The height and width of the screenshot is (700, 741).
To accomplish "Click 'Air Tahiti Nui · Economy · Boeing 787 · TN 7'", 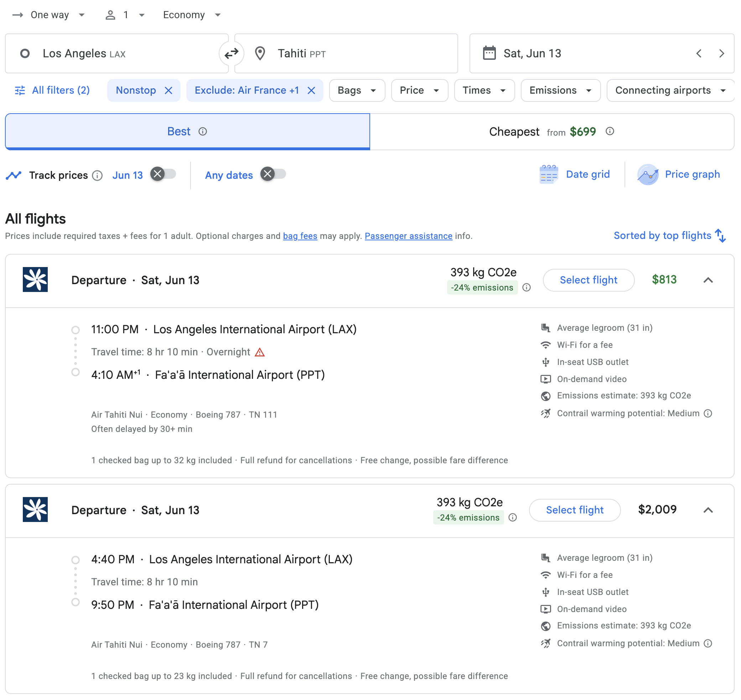I will 179,645.
